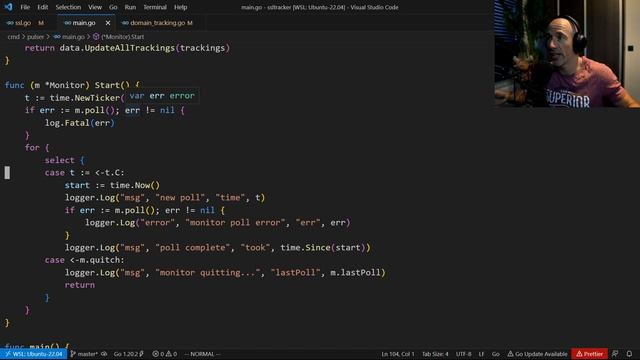
Task: Click the Go Update Available notice
Action: point(537,354)
